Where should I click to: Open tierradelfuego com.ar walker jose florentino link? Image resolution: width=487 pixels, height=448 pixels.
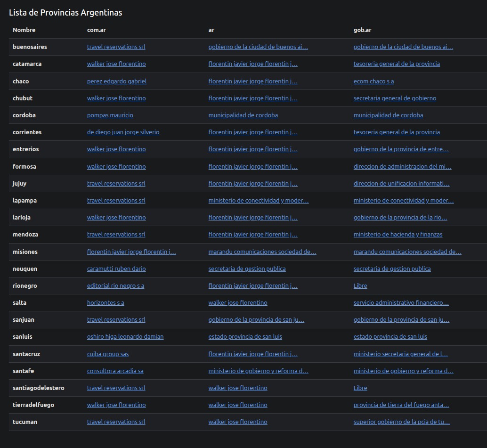point(116,405)
